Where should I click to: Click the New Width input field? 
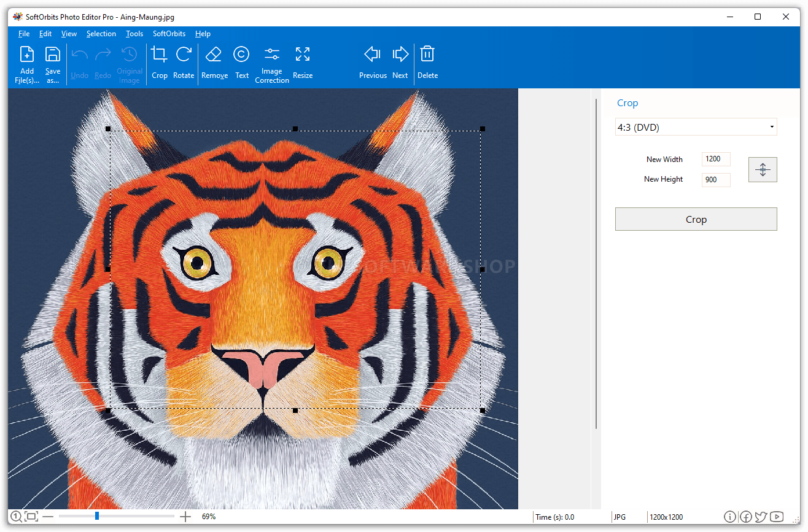coord(716,160)
